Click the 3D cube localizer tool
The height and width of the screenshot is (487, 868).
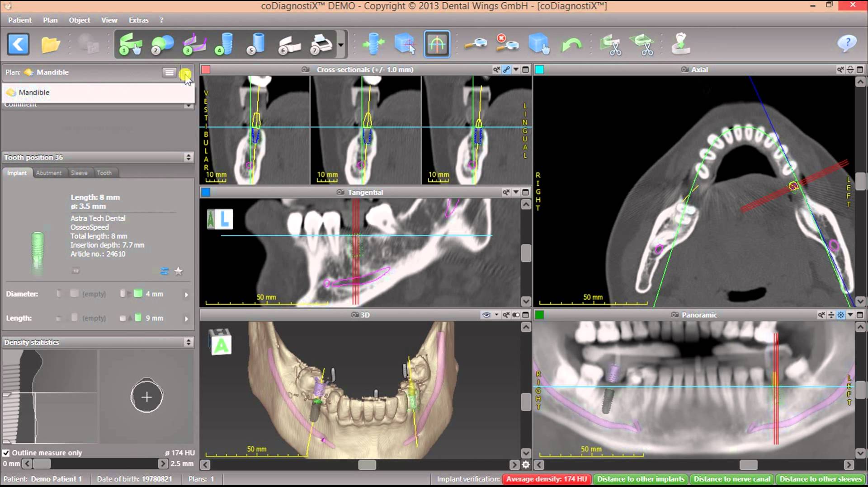pyautogui.click(x=405, y=44)
